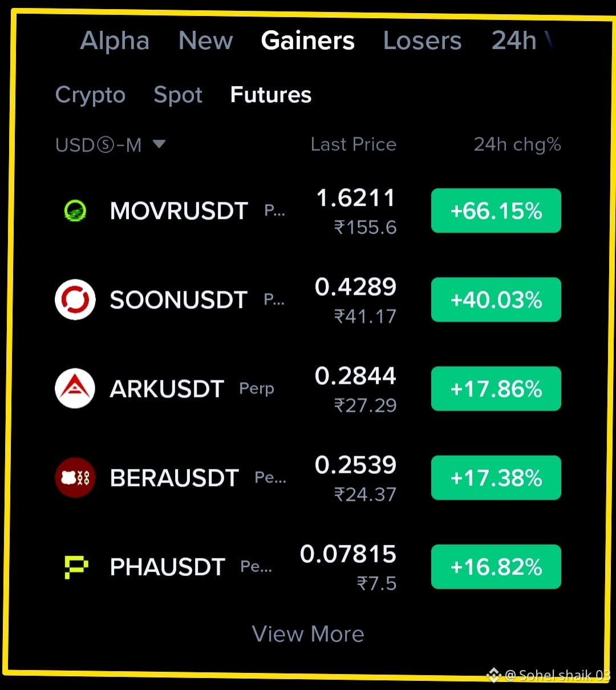Tap the BERAUSDT bear icon
The image size is (616, 690).
(x=75, y=478)
